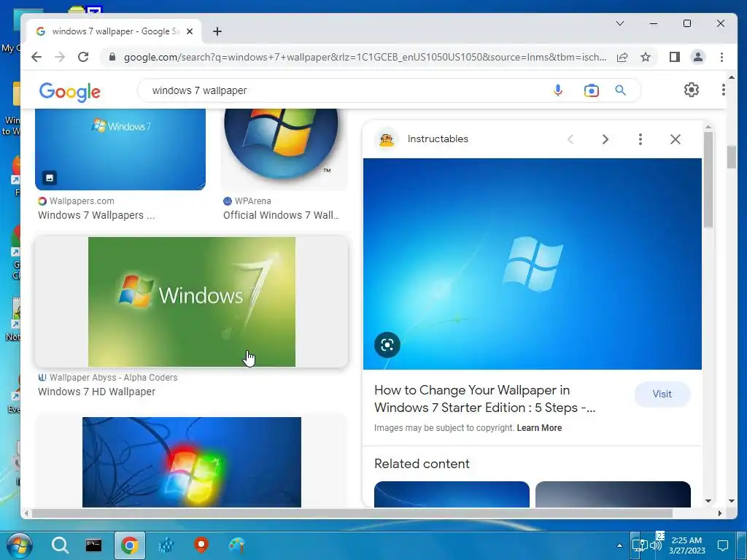
Task: Close the windows 7 wallpaper tab
Action: click(x=190, y=31)
